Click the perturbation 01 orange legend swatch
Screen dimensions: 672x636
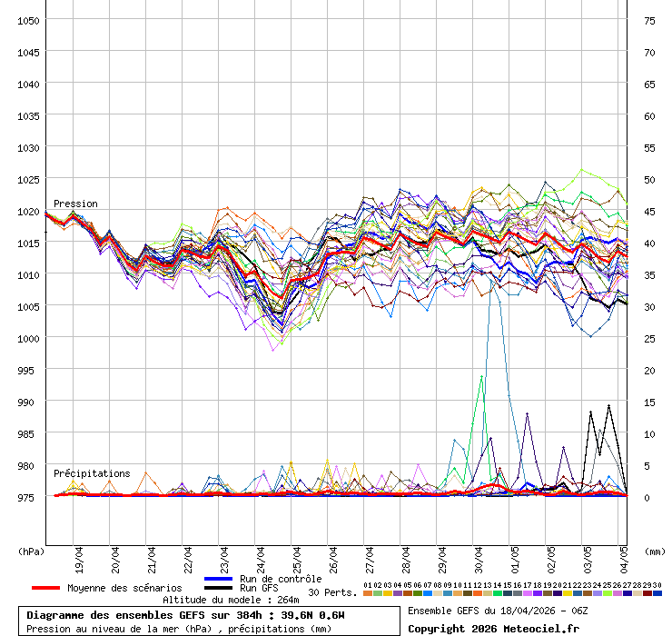[x=368, y=592]
